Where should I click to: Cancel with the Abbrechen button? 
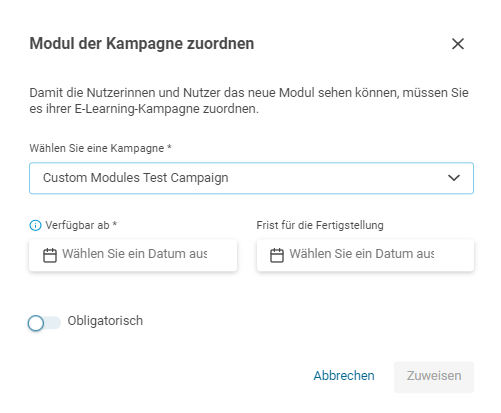tap(344, 376)
